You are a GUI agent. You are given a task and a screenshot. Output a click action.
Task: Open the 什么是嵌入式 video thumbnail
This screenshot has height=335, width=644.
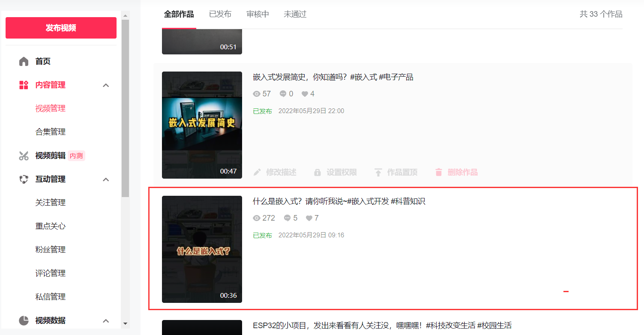pyautogui.click(x=202, y=249)
